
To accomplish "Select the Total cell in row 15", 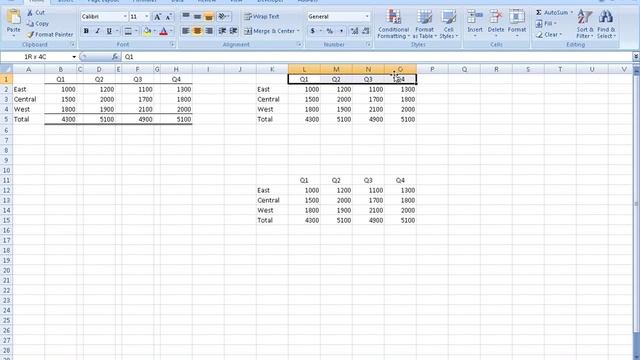I will pyautogui.click(x=272, y=220).
